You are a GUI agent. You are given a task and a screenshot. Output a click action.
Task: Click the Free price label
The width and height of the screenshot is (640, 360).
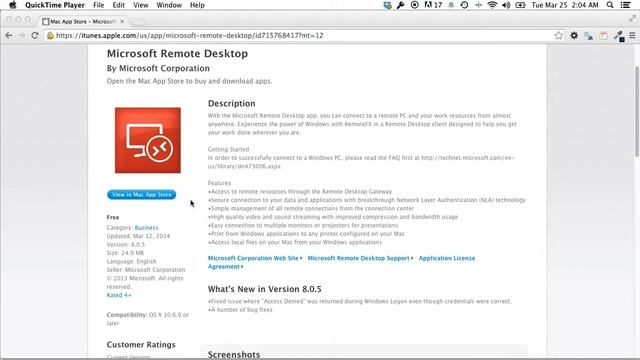(x=113, y=218)
